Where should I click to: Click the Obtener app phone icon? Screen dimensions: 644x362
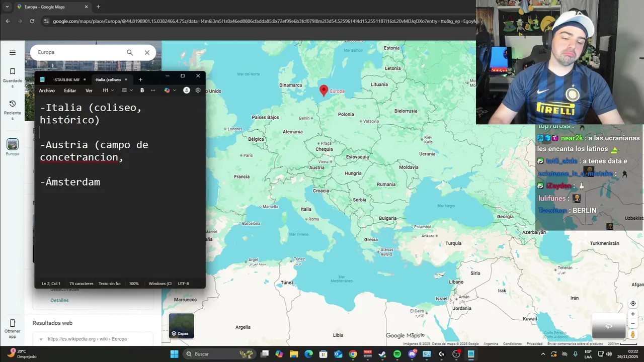pyautogui.click(x=13, y=323)
